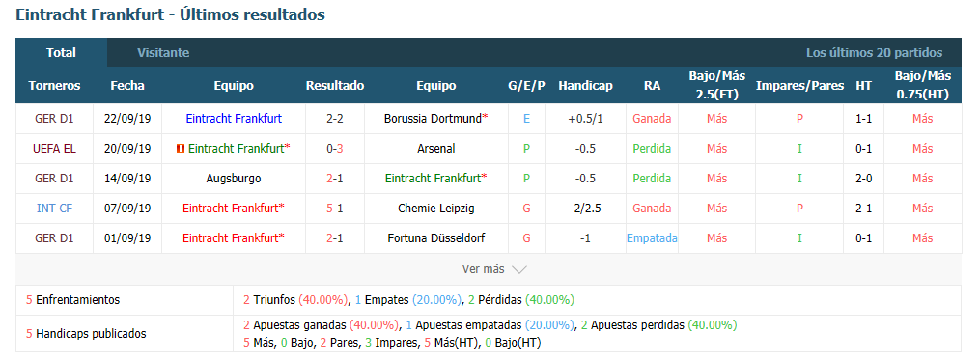
Task: Open Arsenal team link
Action: 435,148
